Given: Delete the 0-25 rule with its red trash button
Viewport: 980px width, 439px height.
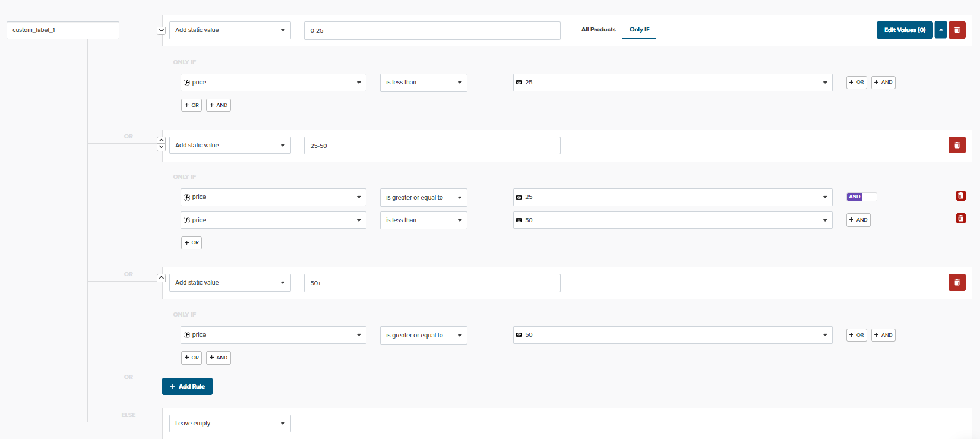Looking at the screenshot, I should click(957, 30).
